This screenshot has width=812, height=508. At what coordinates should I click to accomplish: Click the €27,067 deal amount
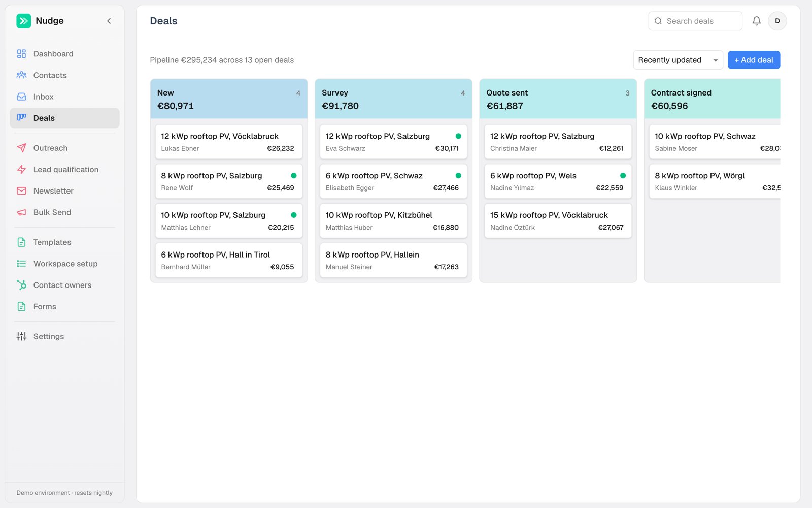[611, 228]
